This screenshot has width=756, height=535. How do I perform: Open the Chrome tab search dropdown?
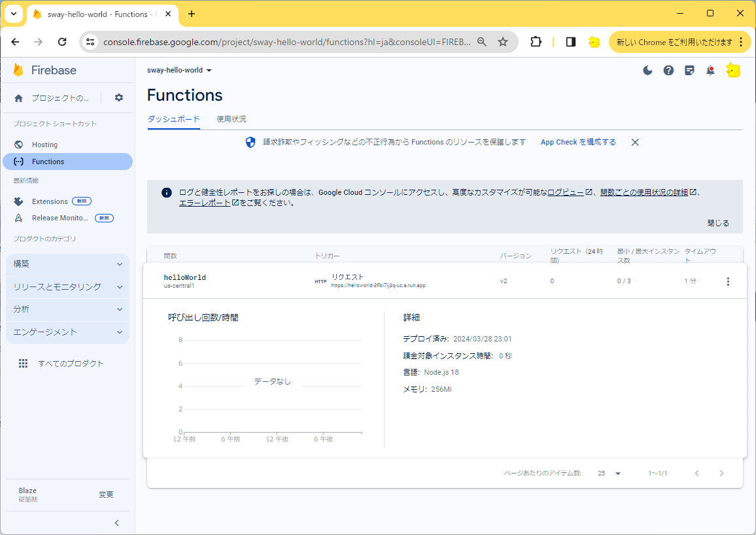tap(14, 14)
